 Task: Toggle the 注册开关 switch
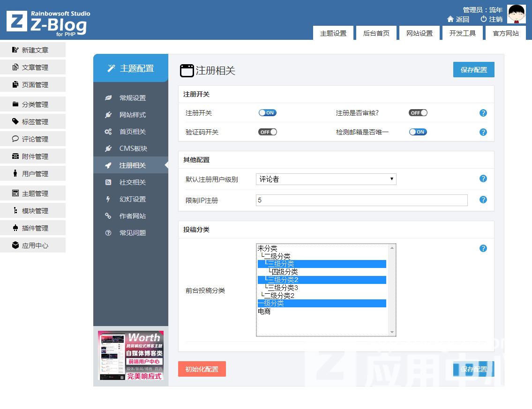tap(268, 113)
